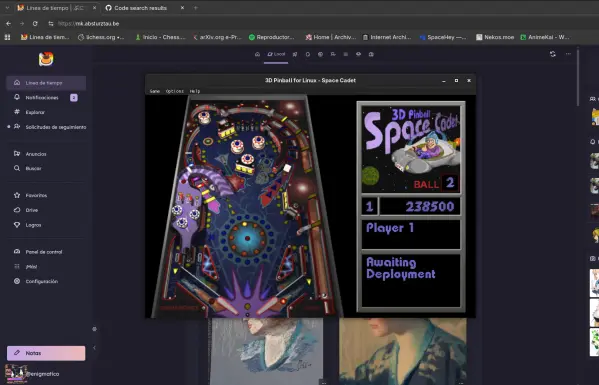The image size is (599, 385).
Task: Click the Buscar search item
Action: [x=46, y=168]
